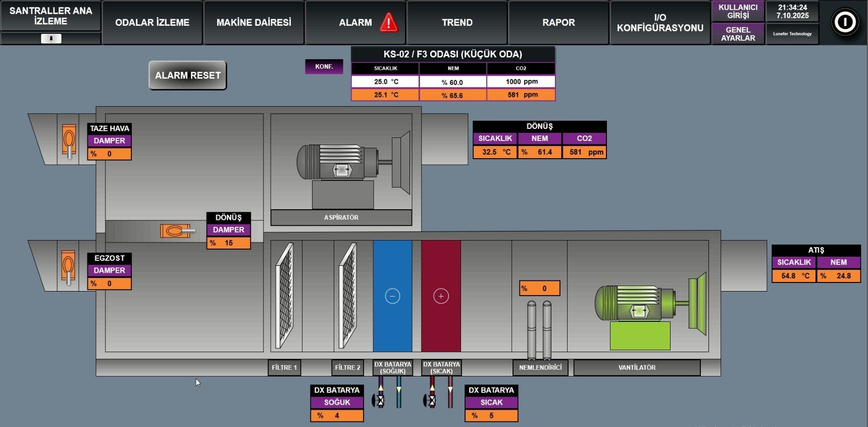The image size is (868, 427).
Task: Open the Rapor page
Action: [x=558, y=22]
